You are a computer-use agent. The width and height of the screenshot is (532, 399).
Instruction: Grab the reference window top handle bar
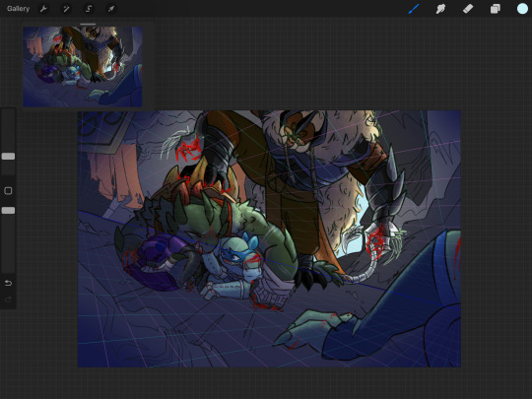[88, 24]
